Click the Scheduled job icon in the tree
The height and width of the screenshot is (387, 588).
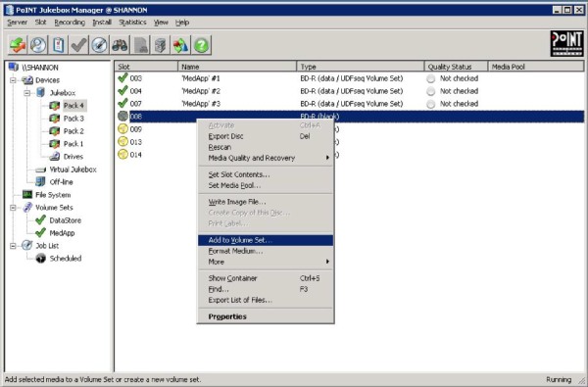click(40, 258)
